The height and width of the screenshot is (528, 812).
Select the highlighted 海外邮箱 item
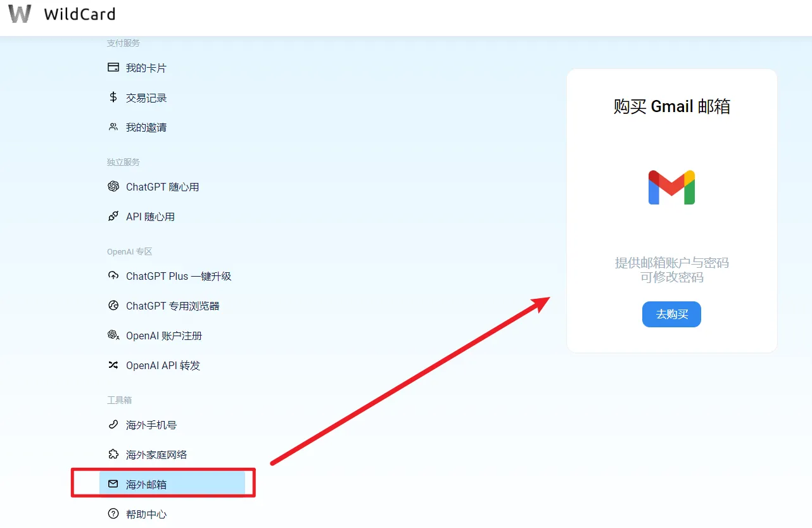pos(172,484)
